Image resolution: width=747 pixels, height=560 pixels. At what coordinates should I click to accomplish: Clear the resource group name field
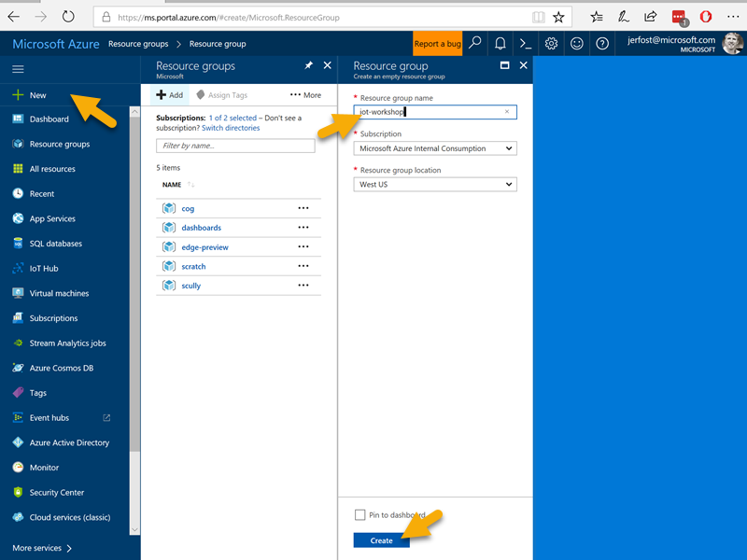tap(507, 111)
